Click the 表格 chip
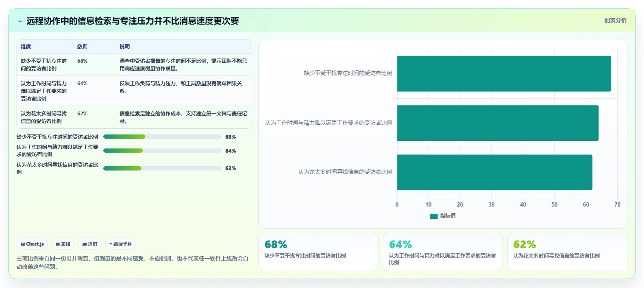Viewport: 644px width, 288px height. click(63, 244)
